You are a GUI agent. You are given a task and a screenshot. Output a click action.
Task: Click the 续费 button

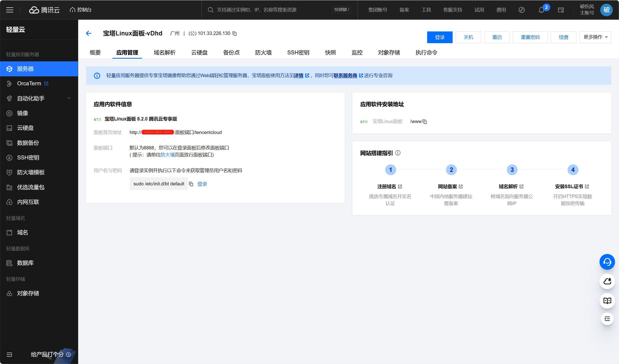[563, 37]
